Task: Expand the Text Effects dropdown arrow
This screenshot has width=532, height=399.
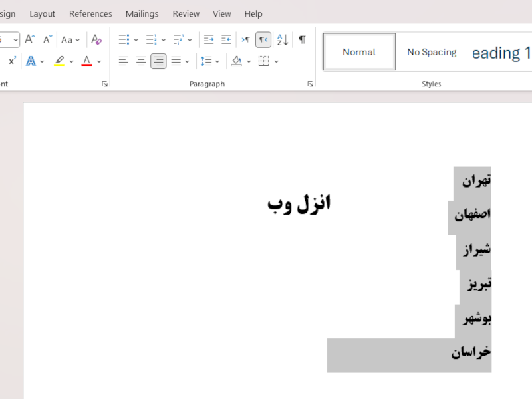Action: (42, 61)
